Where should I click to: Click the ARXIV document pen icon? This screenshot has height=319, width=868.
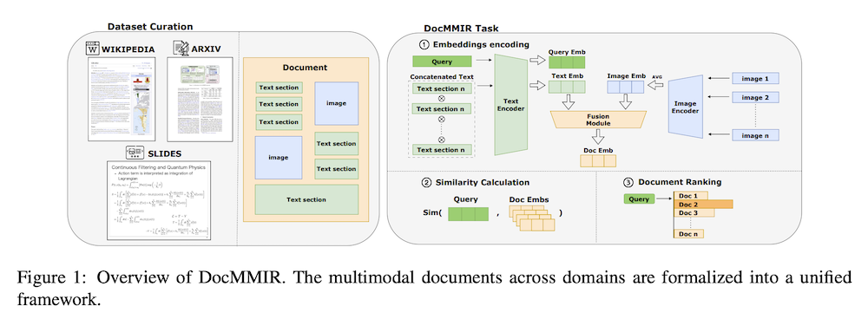click(181, 48)
